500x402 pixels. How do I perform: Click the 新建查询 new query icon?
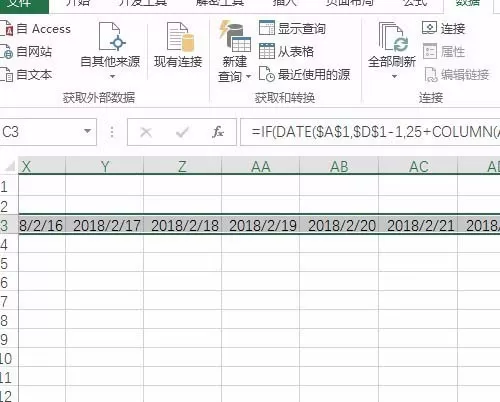click(235, 37)
